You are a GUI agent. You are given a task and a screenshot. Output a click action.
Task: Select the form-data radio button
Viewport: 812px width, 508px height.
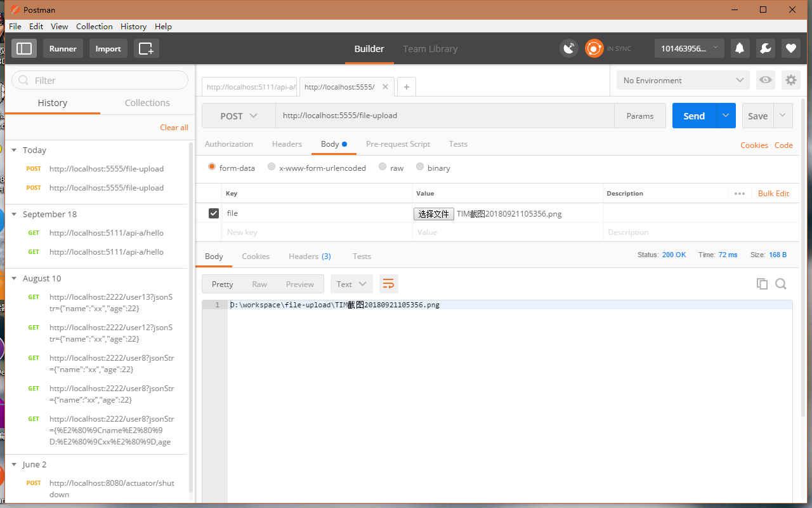212,166
